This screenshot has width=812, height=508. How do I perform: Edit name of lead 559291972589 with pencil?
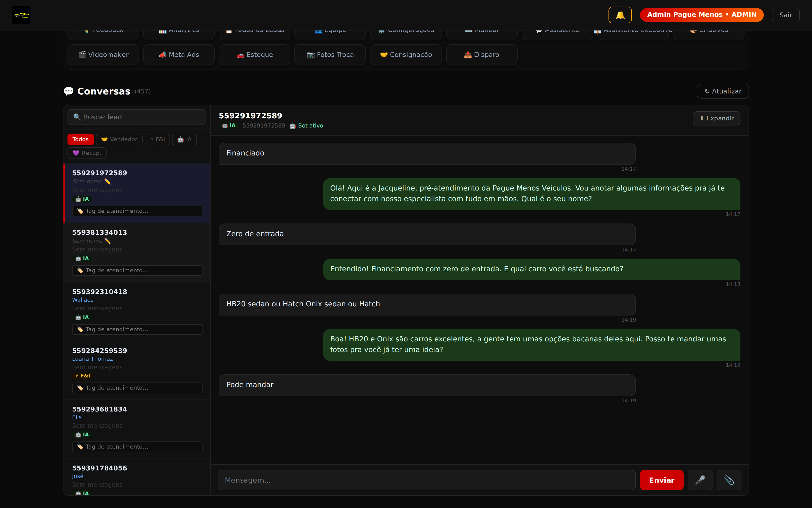(x=107, y=181)
